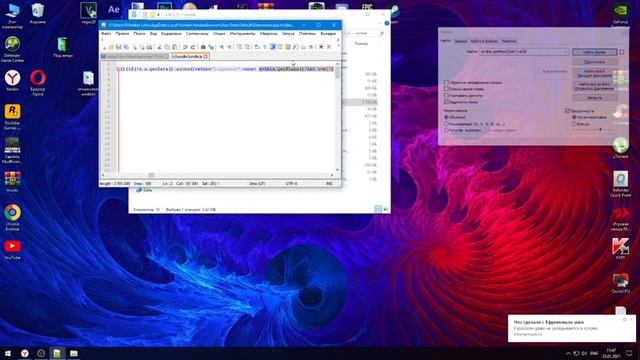Create a new file in Notepad++ toolbar

point(104,47)
